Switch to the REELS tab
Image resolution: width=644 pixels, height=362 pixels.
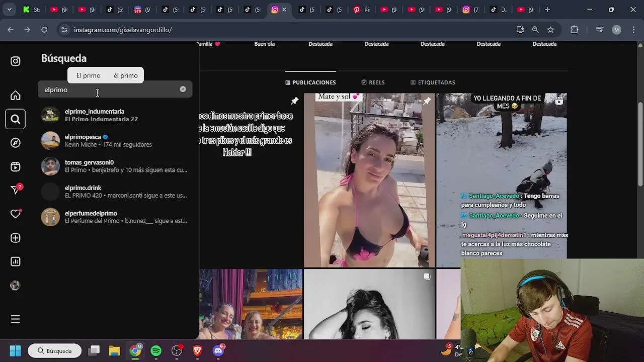(x=373, y=82)
